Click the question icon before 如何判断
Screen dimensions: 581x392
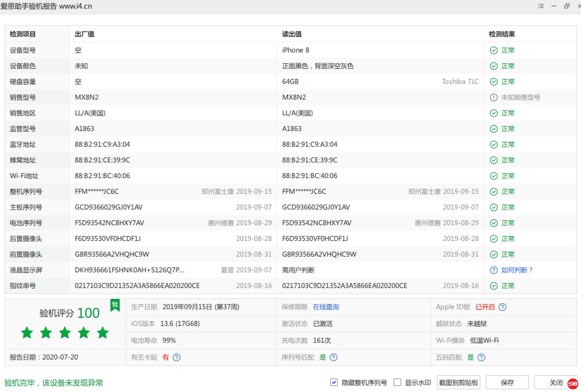coord(494,270)
